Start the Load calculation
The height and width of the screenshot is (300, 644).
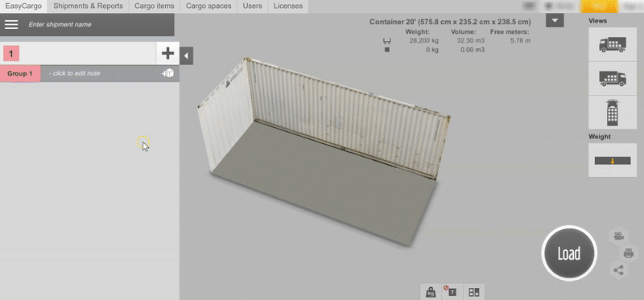[569, 253]
